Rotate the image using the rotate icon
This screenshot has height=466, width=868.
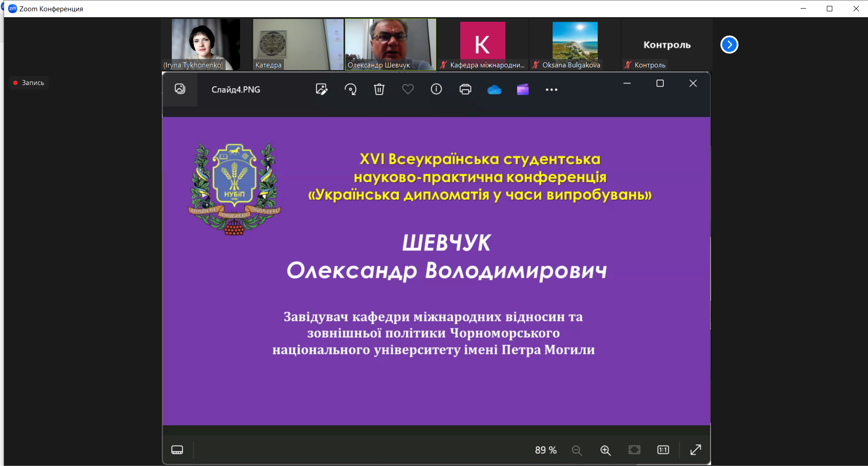(x=350, y=89)
